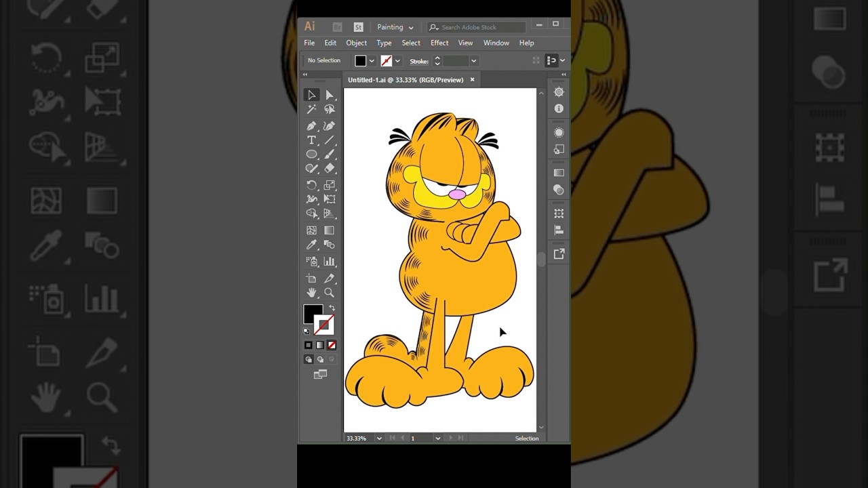Expand the right panel dock double-arrow
This screenshot has height=488, width=868.
coord(564,75)
